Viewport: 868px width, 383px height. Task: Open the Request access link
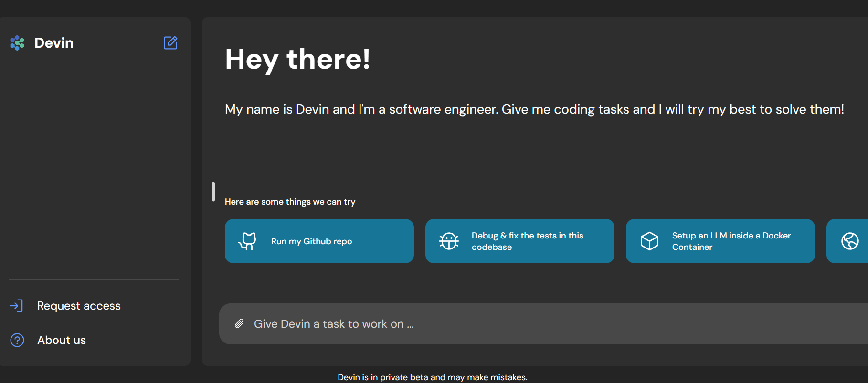click(x=79, y=306)
